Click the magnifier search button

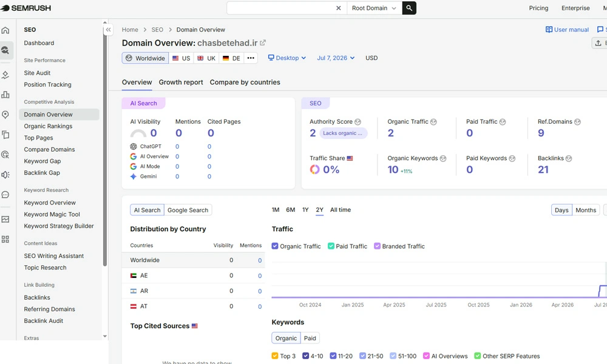[x=409, y=8]
